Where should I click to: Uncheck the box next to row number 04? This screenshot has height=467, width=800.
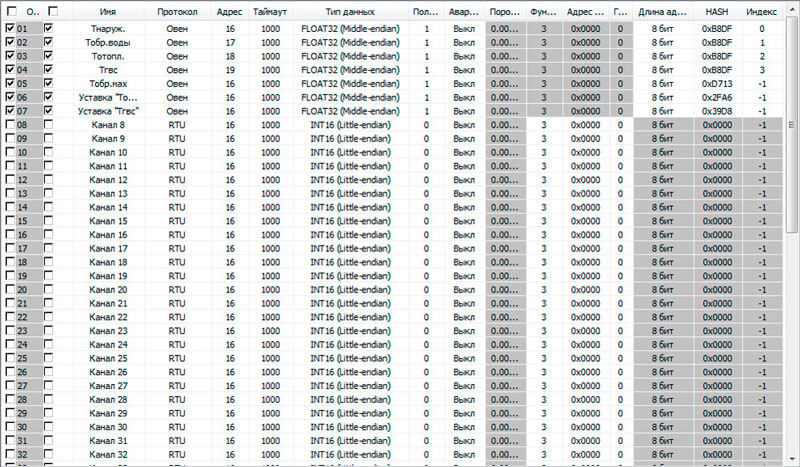(10, 69)
